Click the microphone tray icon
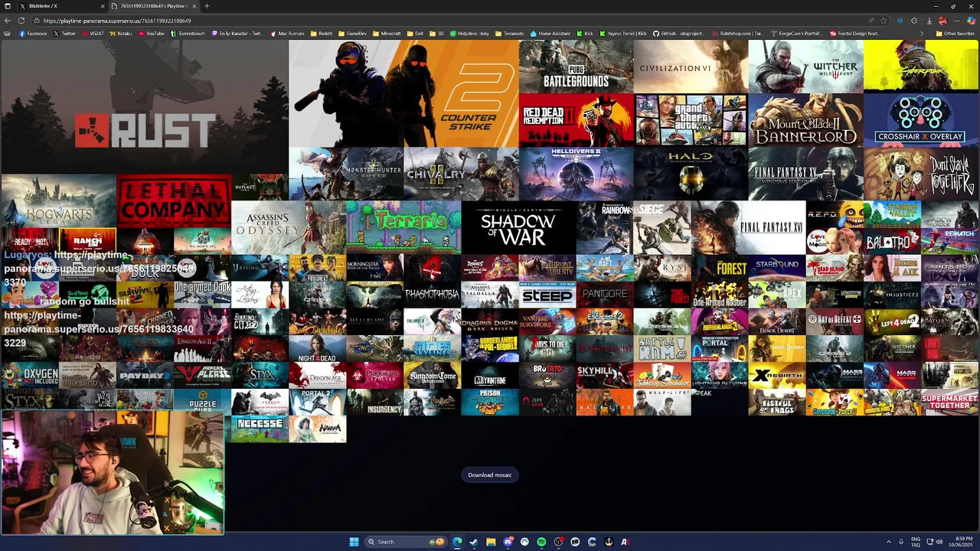Image resolution: width=980 pixels, height=551 pixels. (x=901, y=542)
